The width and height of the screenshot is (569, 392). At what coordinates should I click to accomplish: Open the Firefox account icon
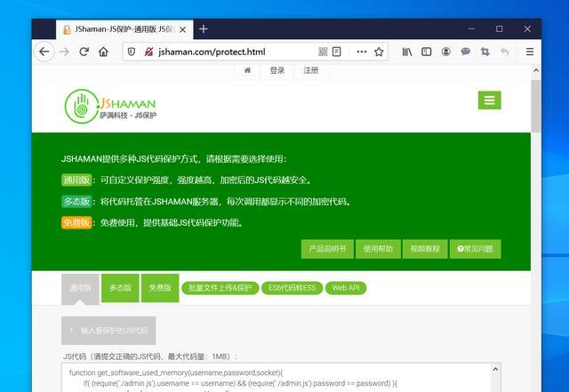click(446, 52)
